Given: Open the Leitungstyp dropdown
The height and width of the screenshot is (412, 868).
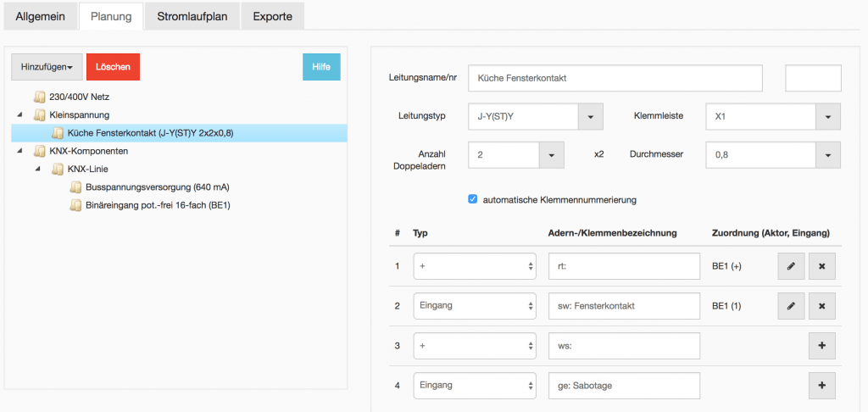Looking at the screenshot, I should 590,117.
